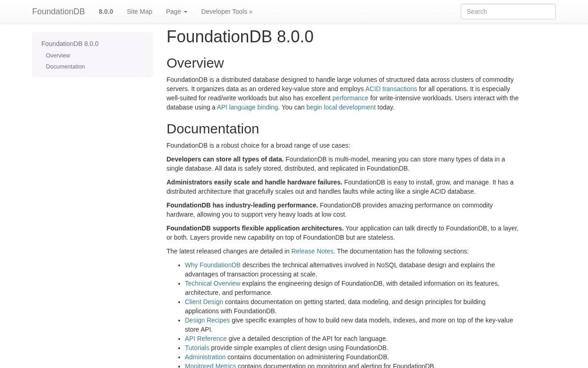Image resolution: width=588 pixels, height=368 pixels.
Task: Open the Site Map menu item
Action: click(139, 11)
